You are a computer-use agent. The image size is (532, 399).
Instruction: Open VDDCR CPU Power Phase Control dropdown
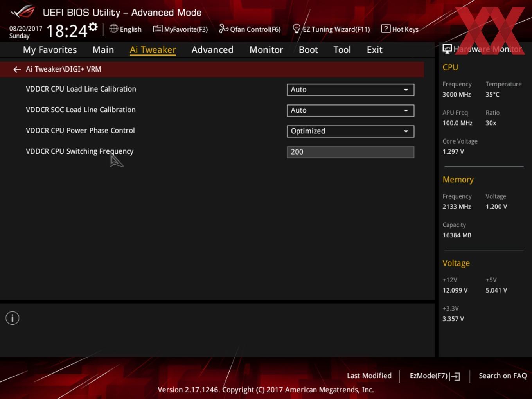coord(350,131)
